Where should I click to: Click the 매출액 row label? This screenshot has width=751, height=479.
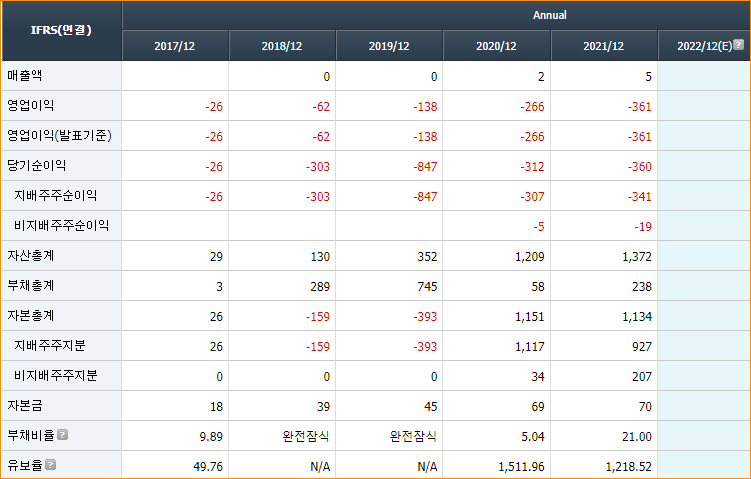pyautogui.click(x=24, y=75)
